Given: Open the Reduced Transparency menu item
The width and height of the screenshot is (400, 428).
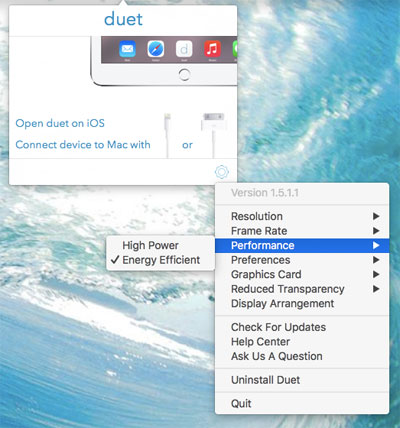Looking at the screenshot, I should (302, 289).
